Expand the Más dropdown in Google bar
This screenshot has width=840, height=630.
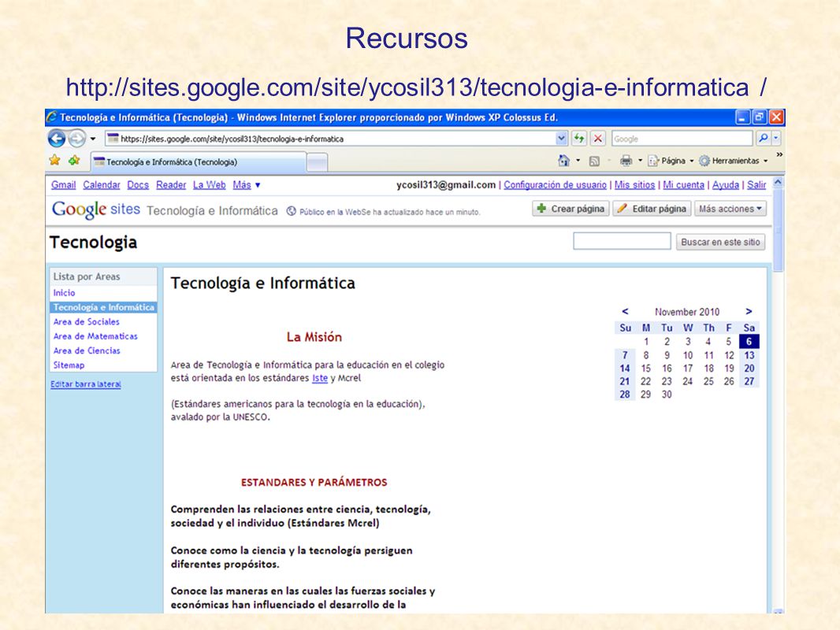[x=247, y=184]
